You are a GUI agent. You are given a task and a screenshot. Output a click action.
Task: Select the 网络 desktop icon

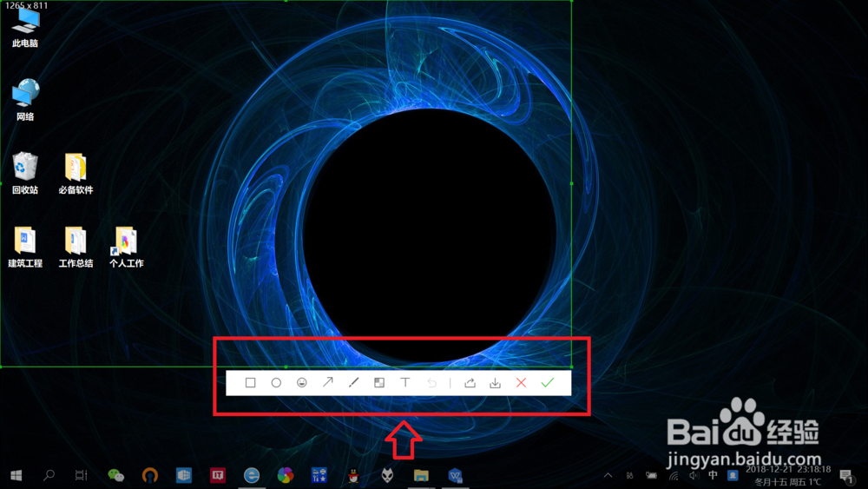tap(25, 100)
